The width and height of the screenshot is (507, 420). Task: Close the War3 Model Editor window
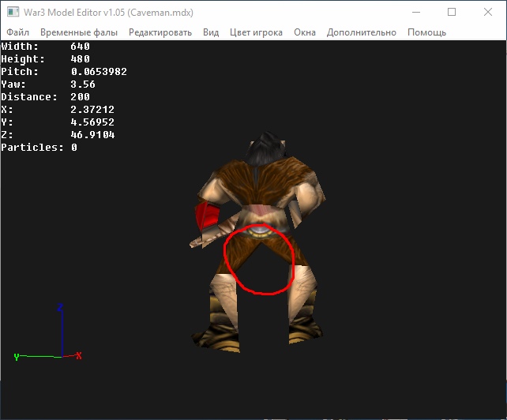tap(488, 13)
